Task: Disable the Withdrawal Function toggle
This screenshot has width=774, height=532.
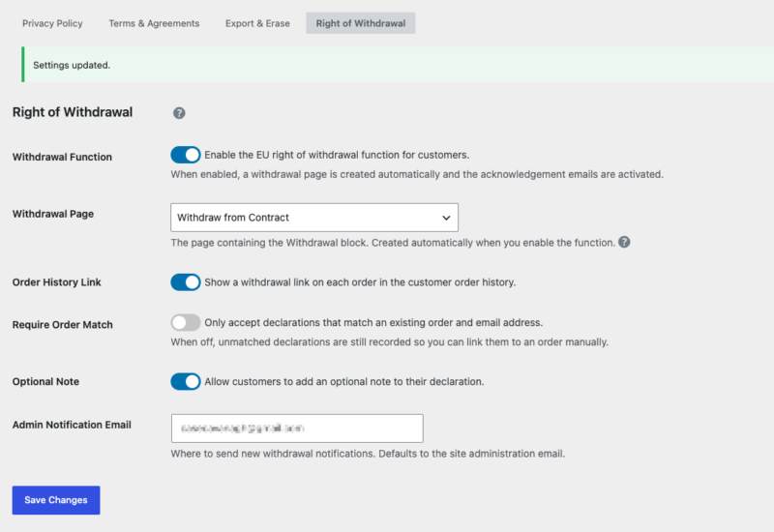Action: [x=186, y=155]
